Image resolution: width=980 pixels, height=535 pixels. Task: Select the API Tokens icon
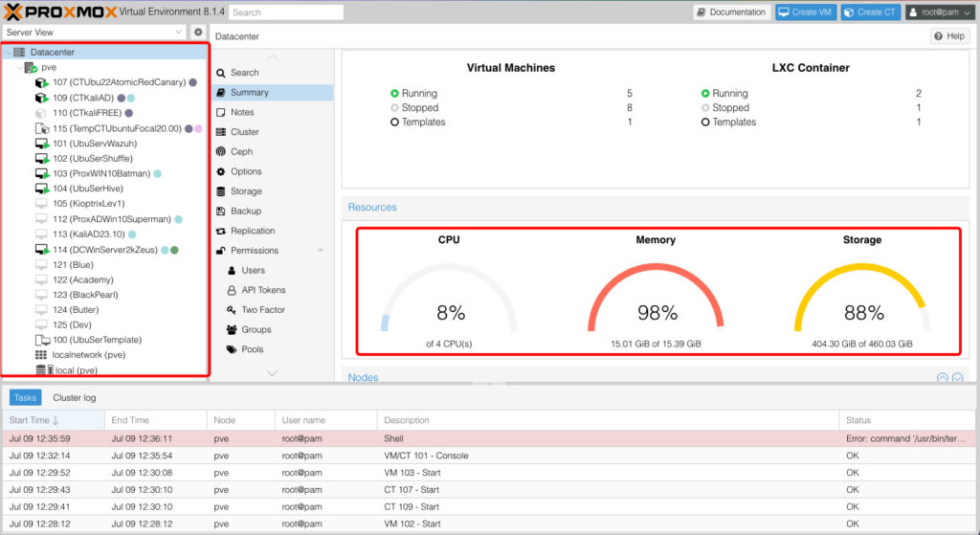tap(232, 290)
